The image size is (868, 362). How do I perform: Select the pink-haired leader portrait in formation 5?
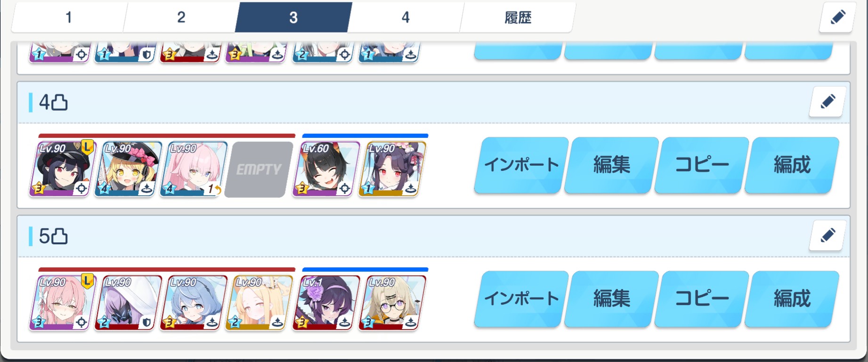(x=62, y=303)
